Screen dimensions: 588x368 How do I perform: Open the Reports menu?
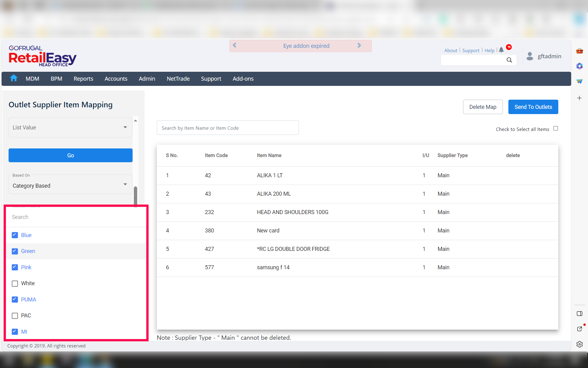coord(83,79)
